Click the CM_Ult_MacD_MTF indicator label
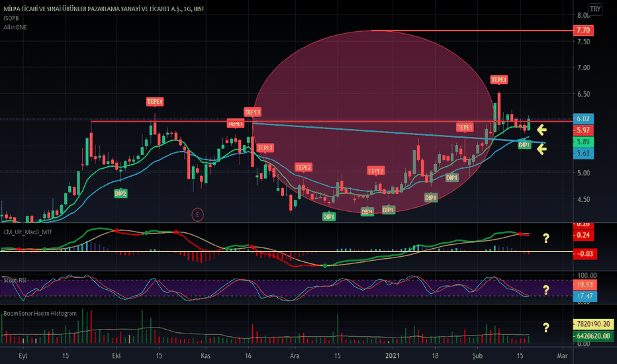 (28, 232)
